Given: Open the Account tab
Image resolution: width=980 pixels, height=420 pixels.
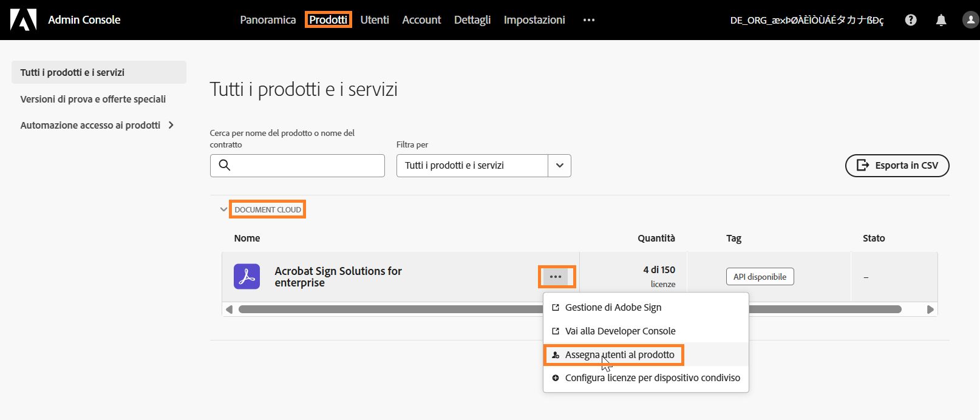Looking at the screenshot, I should (x=421, y=20).
